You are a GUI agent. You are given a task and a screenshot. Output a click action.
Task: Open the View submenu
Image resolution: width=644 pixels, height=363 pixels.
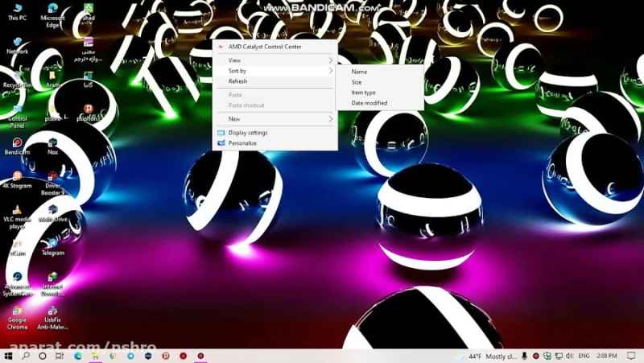tap(275, 60)
